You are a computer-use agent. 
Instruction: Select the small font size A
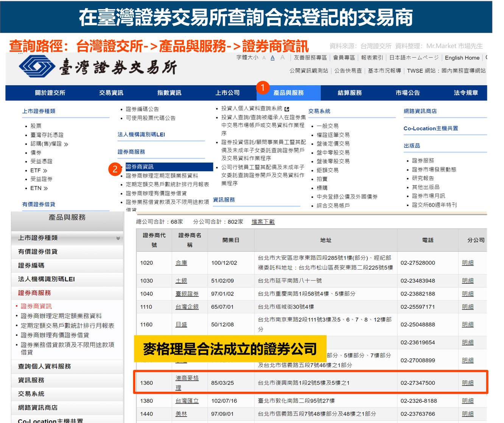(x=264, y=58)
